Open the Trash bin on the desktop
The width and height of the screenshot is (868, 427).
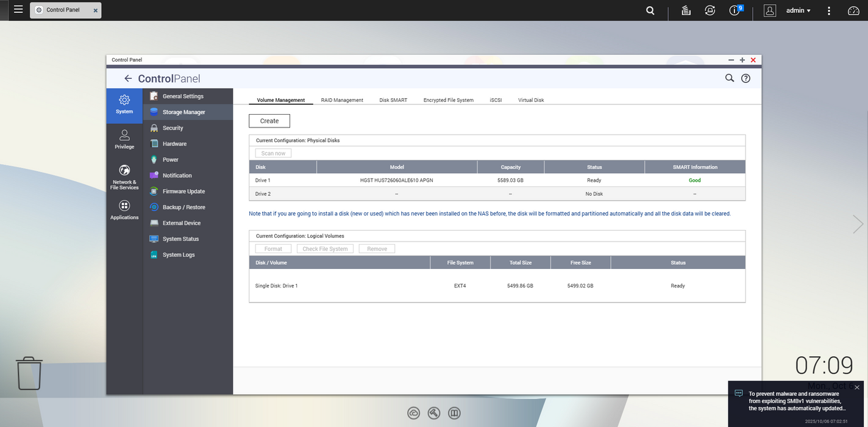click(29, 373)
